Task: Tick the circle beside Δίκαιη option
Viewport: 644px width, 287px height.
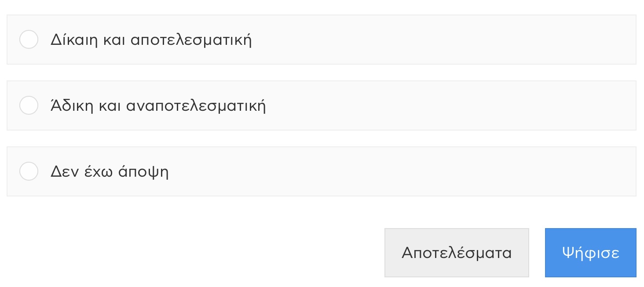Action: 29,40
